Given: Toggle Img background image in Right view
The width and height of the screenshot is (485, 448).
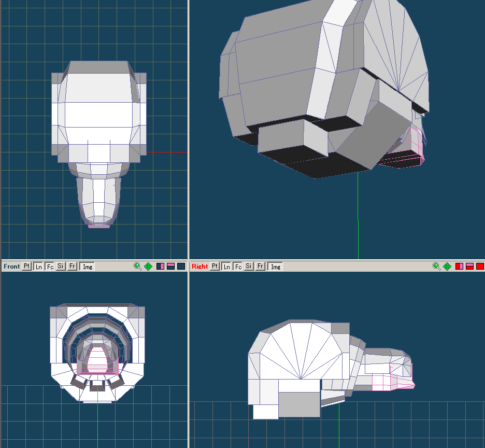Looking at the screenshot, I should (275, 267).
